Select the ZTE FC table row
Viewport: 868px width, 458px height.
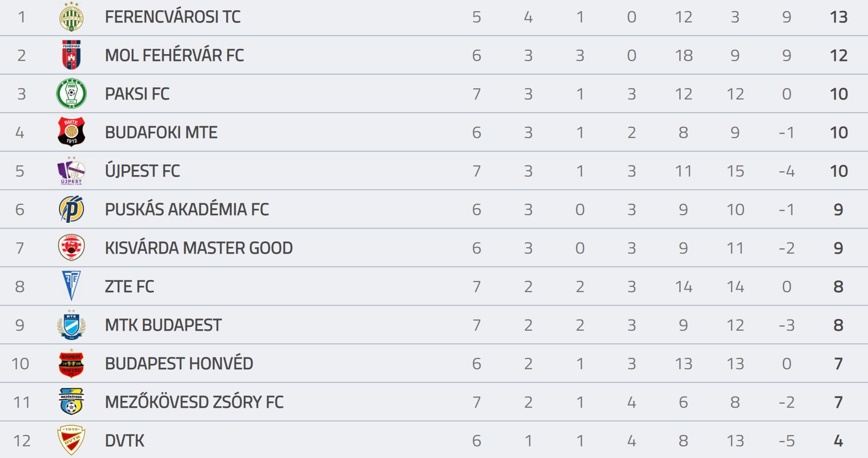(x=434, y=286)
